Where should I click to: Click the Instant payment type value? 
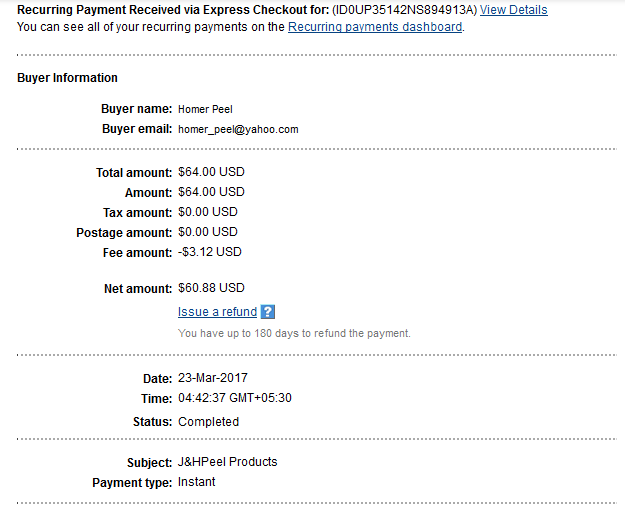tap(197, 482)
